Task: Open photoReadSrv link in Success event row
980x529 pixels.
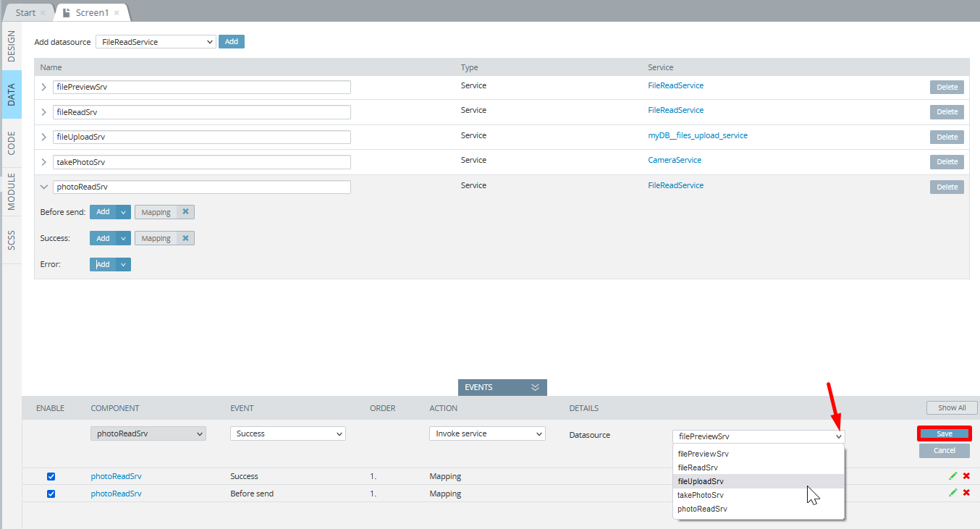Action: pyautogui.click(x=116, y=476)
